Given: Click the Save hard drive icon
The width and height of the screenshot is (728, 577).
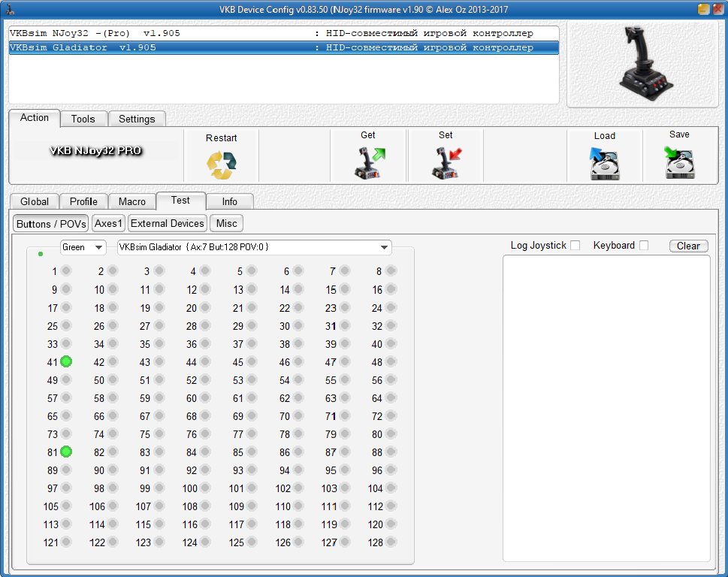Looking at the screenshot, I should (679, 162).
